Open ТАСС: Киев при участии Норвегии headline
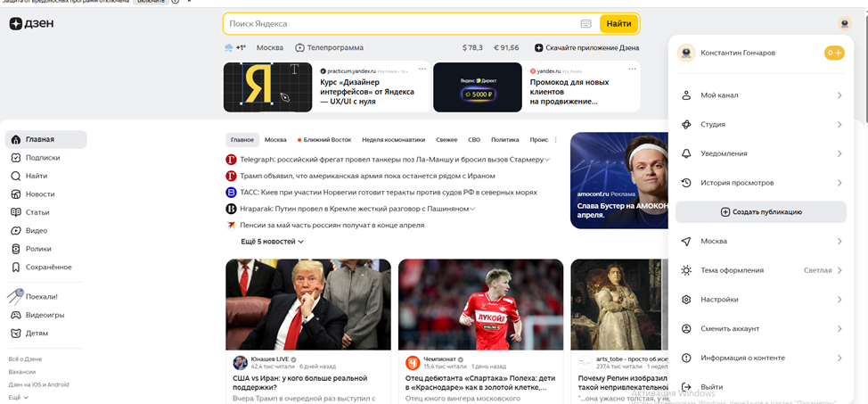This screenshot has height=404, width=868. click(389, 193)
